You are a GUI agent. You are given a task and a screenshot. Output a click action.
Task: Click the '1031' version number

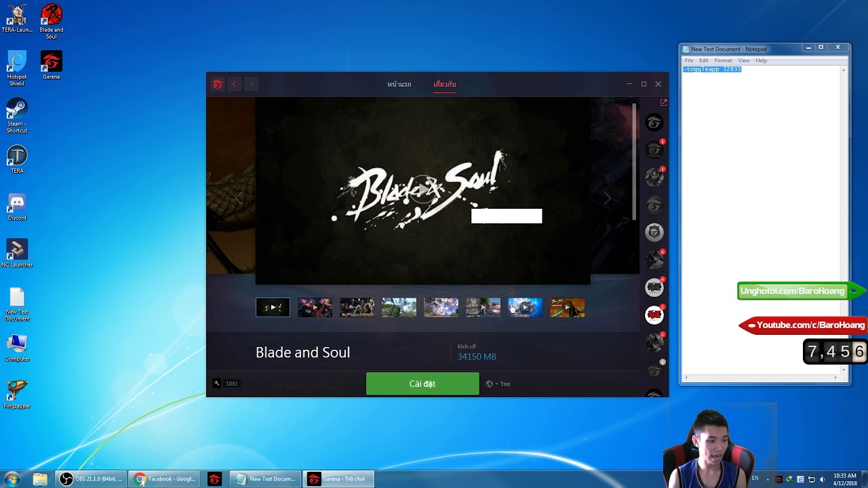pos(231,384)
